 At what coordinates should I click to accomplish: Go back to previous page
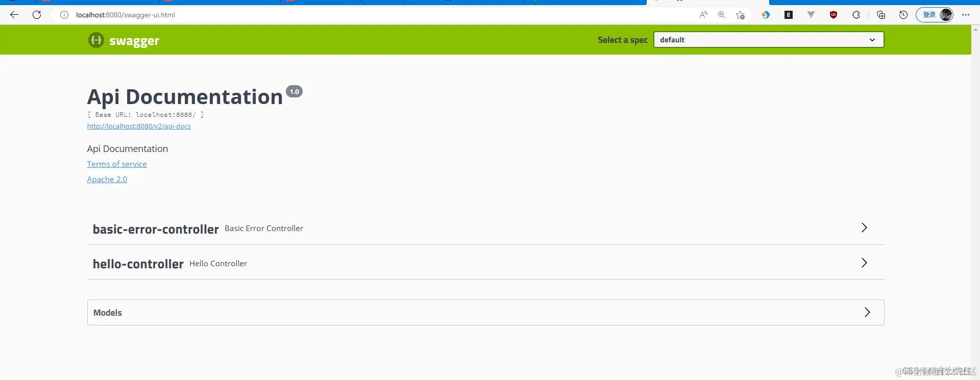coord(14,15)
